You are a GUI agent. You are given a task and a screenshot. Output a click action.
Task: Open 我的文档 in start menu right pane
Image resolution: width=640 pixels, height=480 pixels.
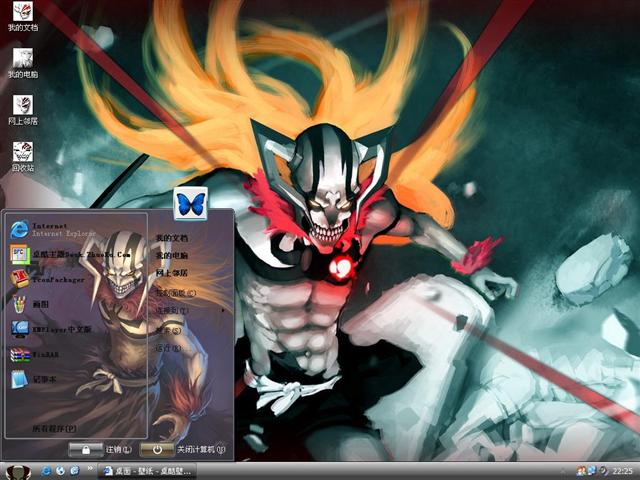tap(172, 238)
